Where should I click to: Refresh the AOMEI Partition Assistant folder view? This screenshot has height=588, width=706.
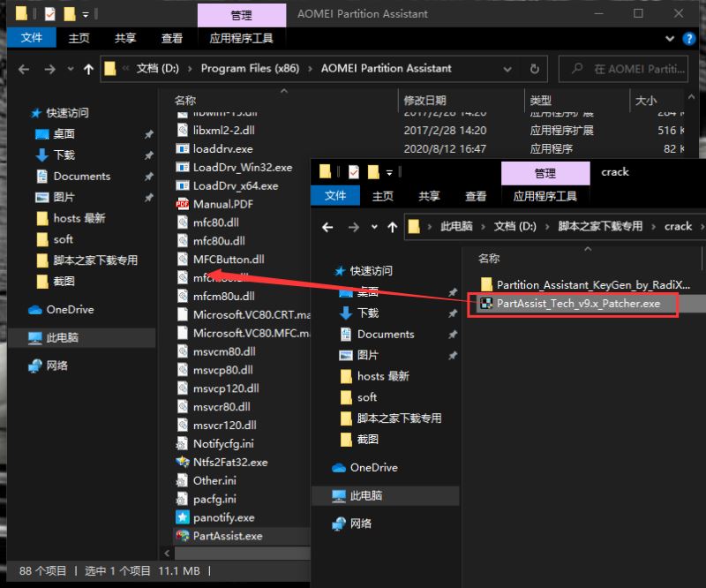pyautogui.click(x=535, y=69)
